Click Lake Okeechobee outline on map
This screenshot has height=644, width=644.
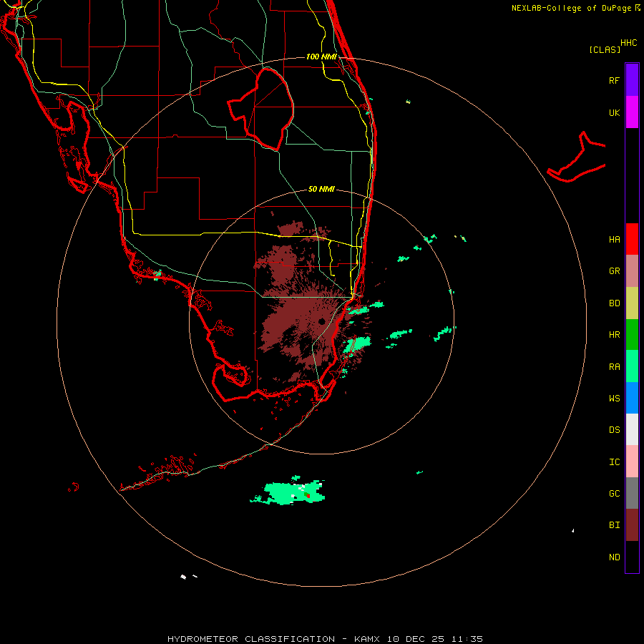(261, 109)
